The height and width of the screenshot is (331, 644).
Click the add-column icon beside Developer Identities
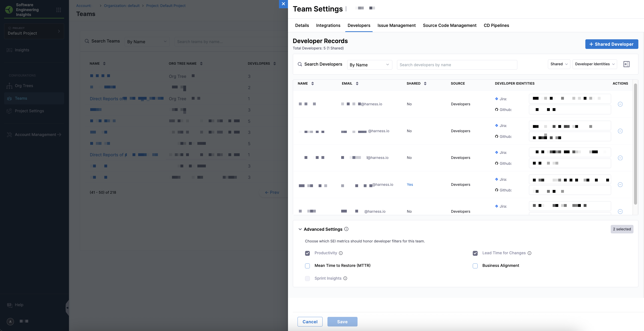click(626, 64)
